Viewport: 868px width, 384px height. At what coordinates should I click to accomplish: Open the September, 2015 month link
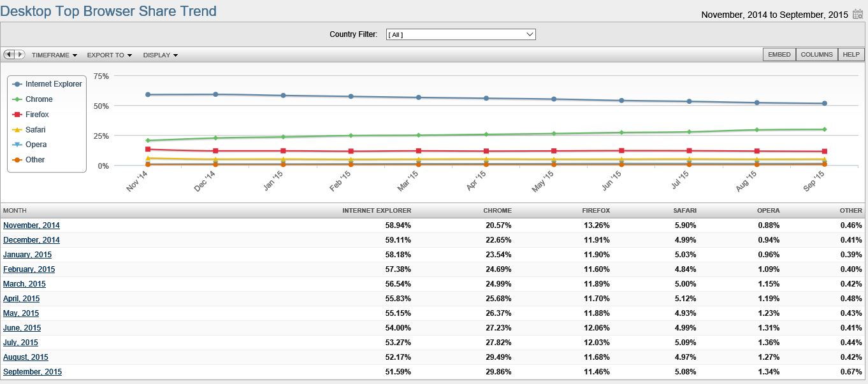33,372
